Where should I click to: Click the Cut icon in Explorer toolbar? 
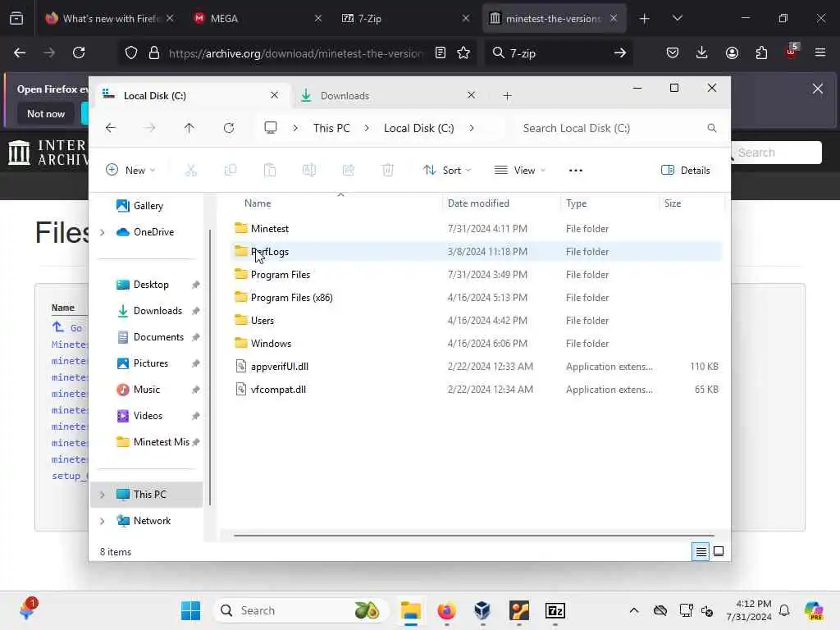click(190, 171)
